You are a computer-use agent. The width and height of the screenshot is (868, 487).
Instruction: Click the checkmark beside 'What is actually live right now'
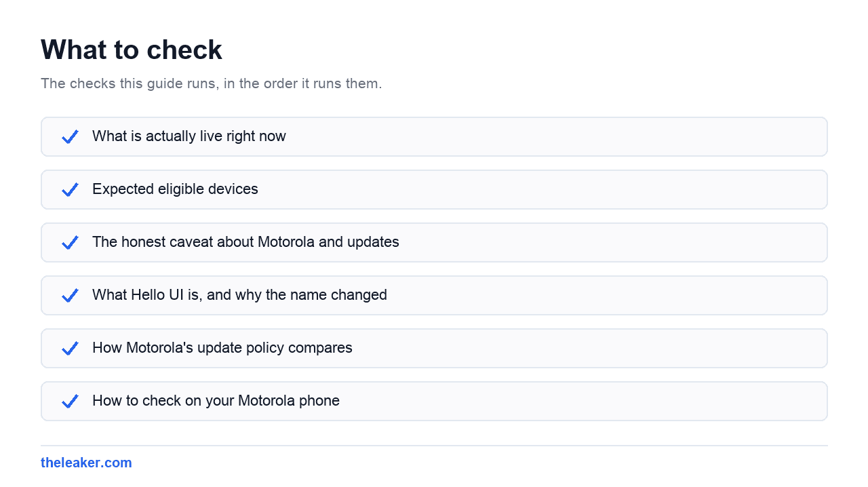tap(70, 136)
